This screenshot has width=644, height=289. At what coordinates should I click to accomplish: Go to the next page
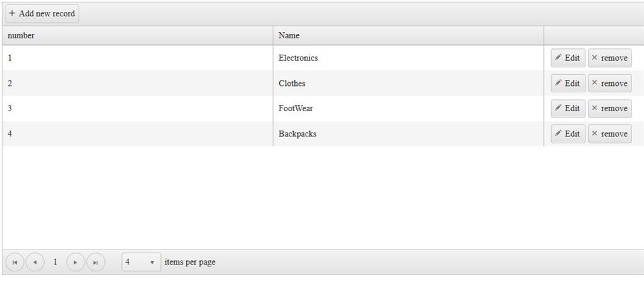[75, 262]
